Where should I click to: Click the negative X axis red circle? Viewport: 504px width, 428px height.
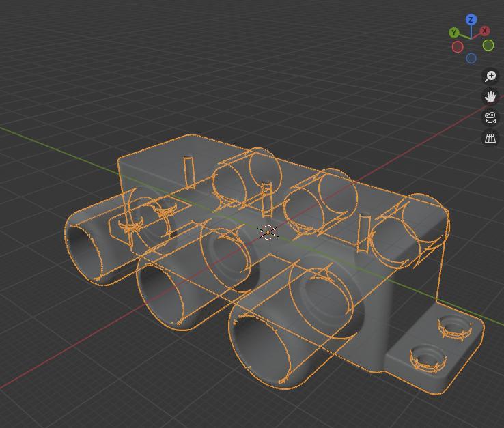(x=458, y=47)
